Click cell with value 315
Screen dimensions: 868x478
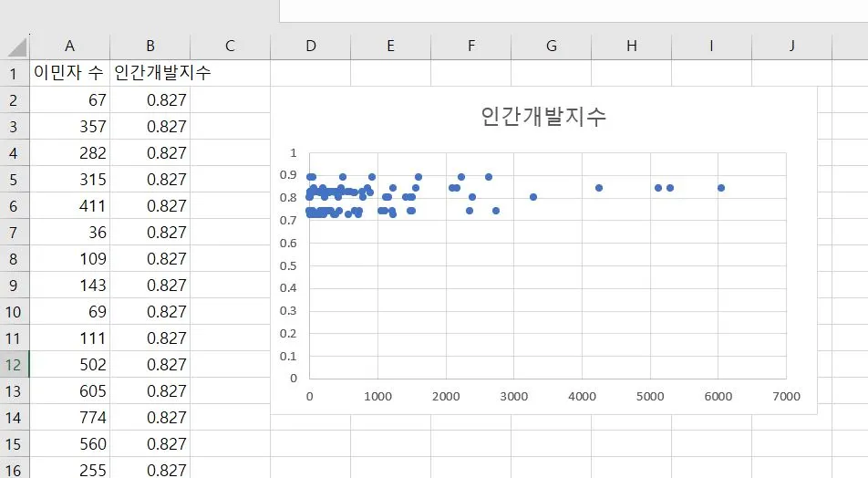pos(69,180)
